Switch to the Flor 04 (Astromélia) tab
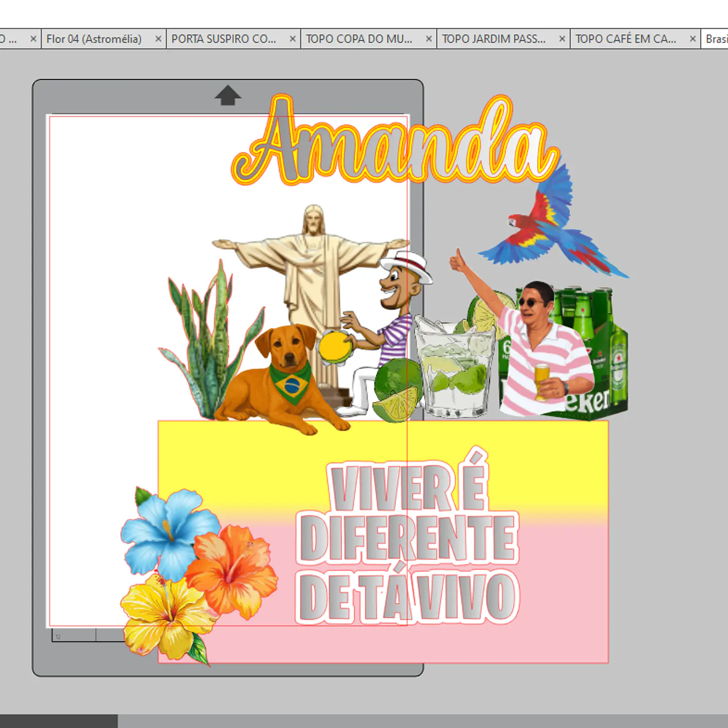This screenshot has width=728, height=728. [94, 39]
